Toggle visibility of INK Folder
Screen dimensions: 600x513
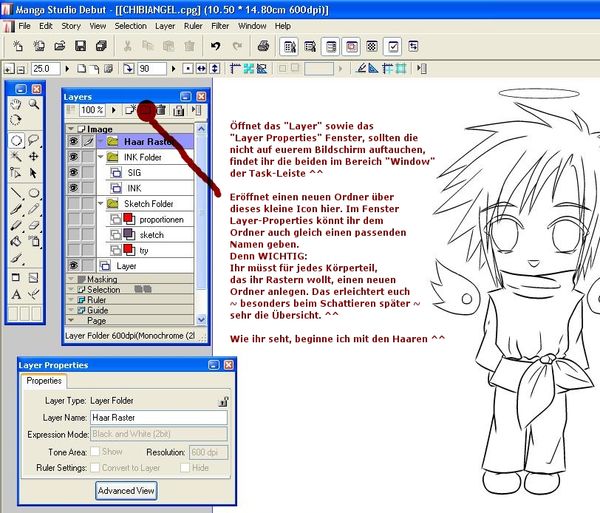[x=73, y=157]
